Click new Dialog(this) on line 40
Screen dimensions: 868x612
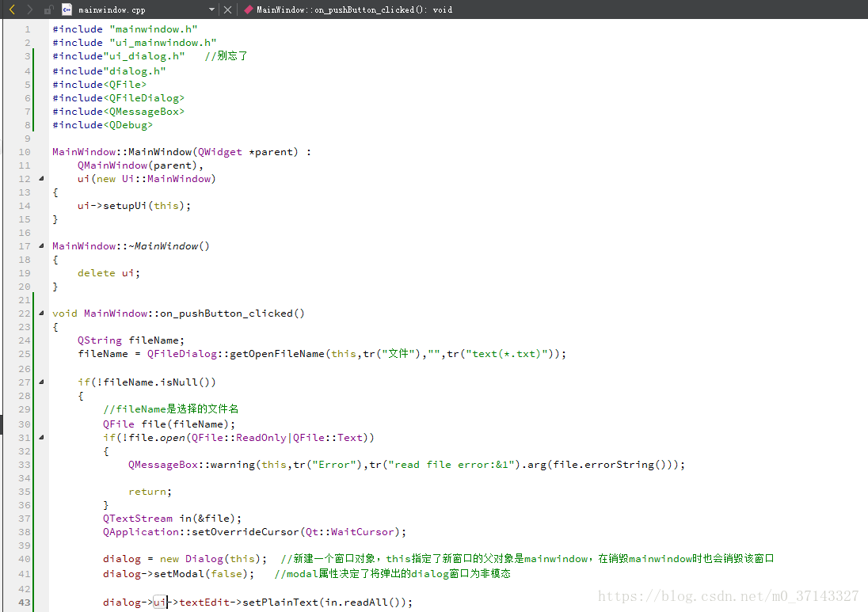click(211, 559)
